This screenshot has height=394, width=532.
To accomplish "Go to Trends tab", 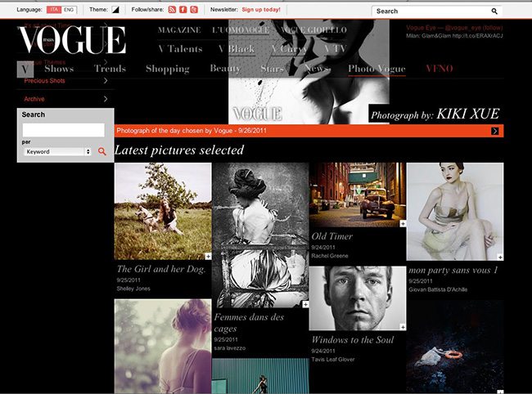I will point(110,69).
